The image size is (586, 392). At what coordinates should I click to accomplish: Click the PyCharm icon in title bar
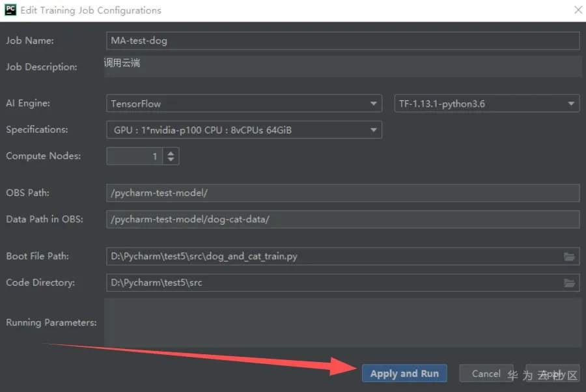pos(10,10)
